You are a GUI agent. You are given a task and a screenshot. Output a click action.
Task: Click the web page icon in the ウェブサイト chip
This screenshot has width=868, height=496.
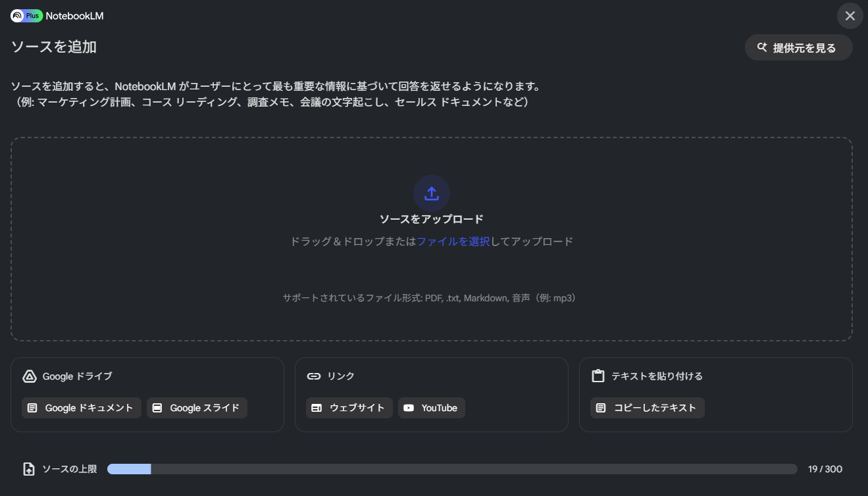[317, 408]
